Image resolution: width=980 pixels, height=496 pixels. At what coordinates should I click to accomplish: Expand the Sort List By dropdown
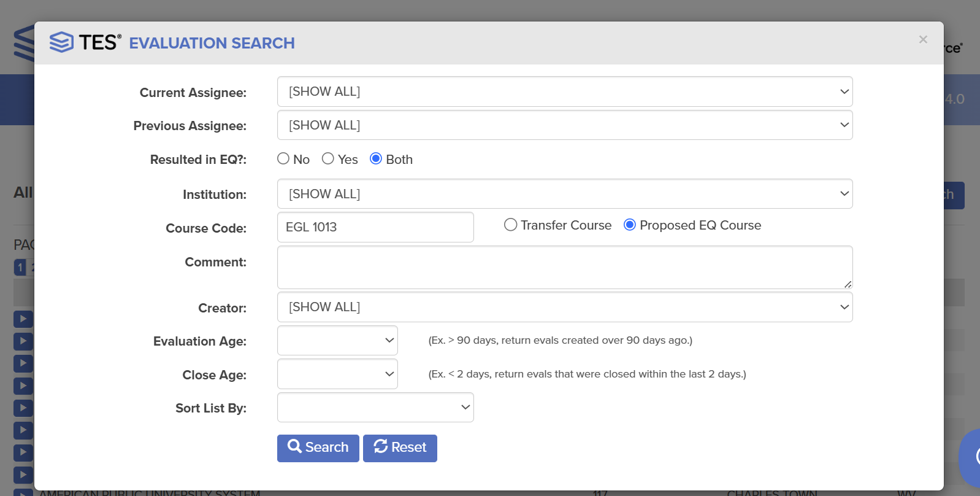[375, 408]
